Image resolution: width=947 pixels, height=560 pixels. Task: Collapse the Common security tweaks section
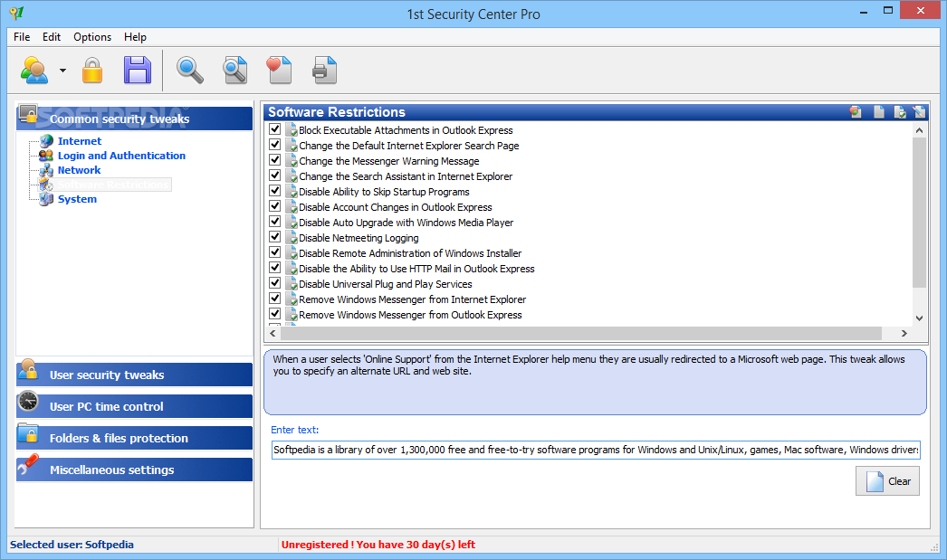(134, 119)
